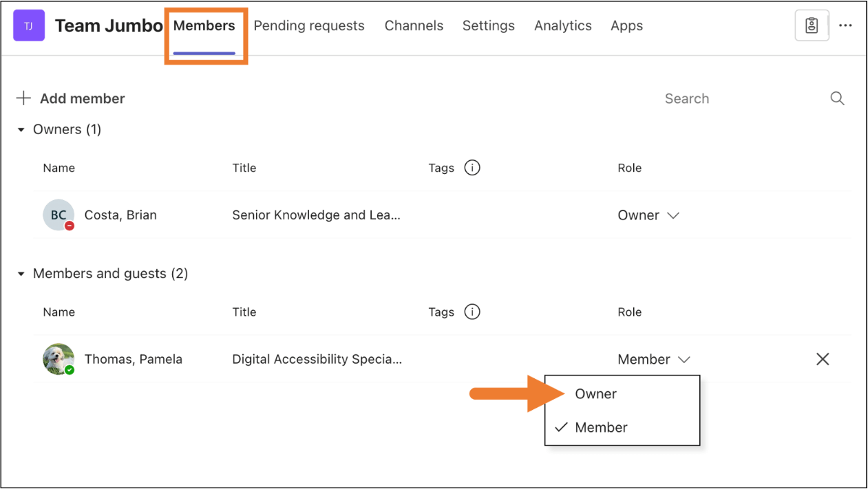Select Owner from the role menu

[596, 394]
